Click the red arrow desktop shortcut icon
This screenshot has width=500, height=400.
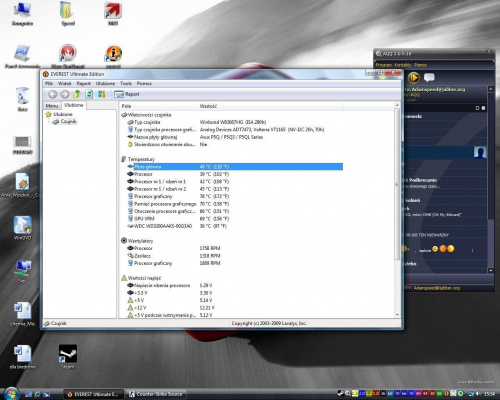click(x=113, y=13)
